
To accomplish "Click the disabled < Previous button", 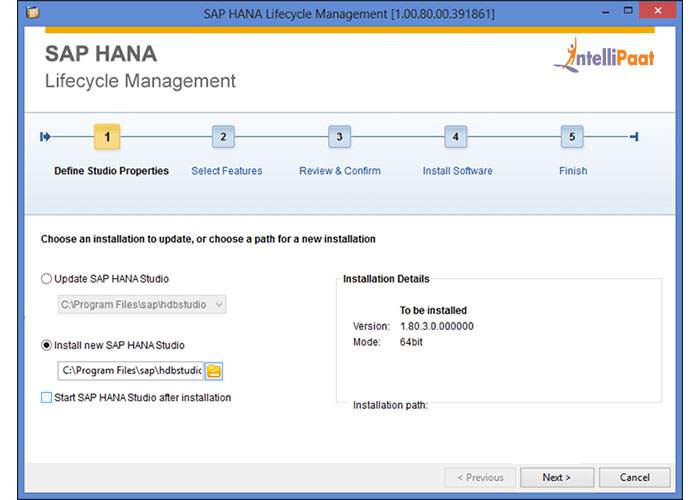I will coord(480,478).
